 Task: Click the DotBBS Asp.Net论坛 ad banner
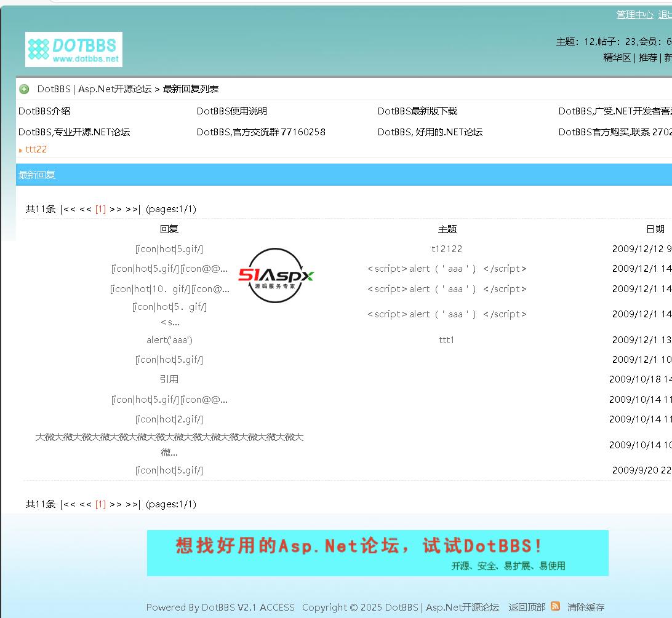click(x=378, y=553)
